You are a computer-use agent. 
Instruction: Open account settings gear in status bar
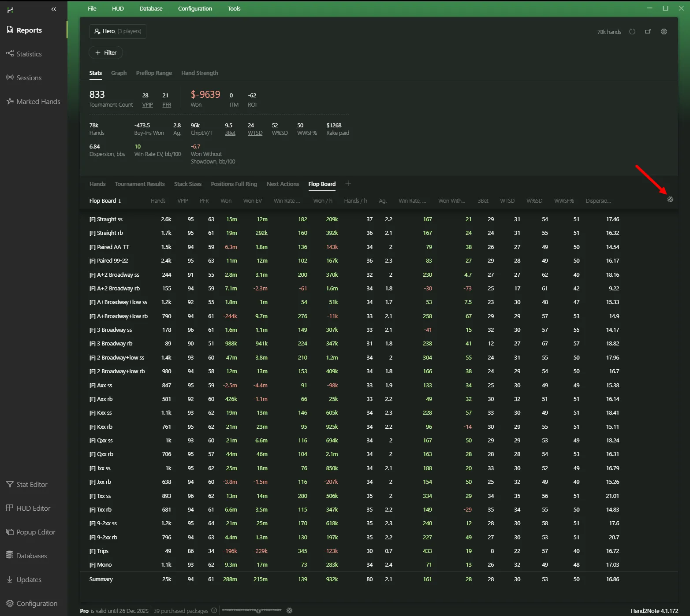coord(289,611)
